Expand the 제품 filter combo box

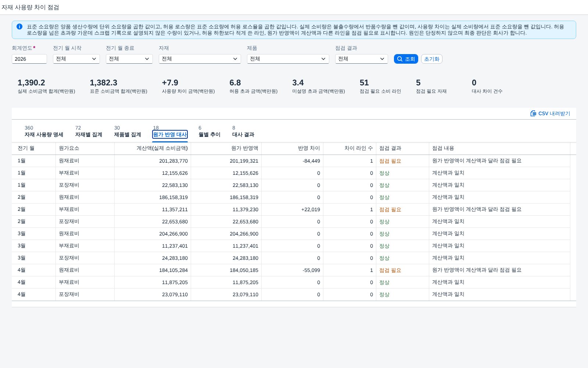[x=288, y=59]
